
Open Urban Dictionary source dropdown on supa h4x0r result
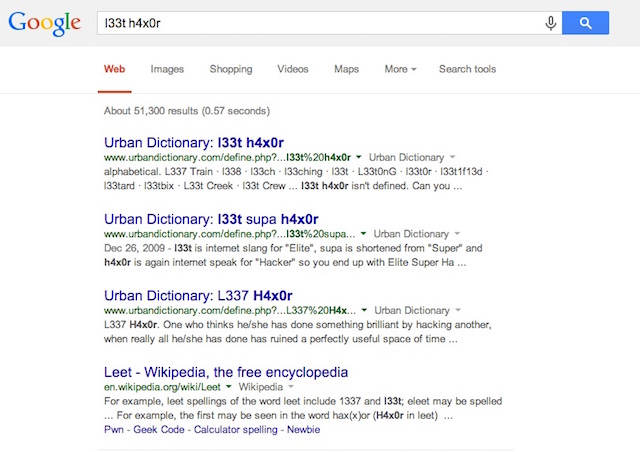[x=417, y=234]
